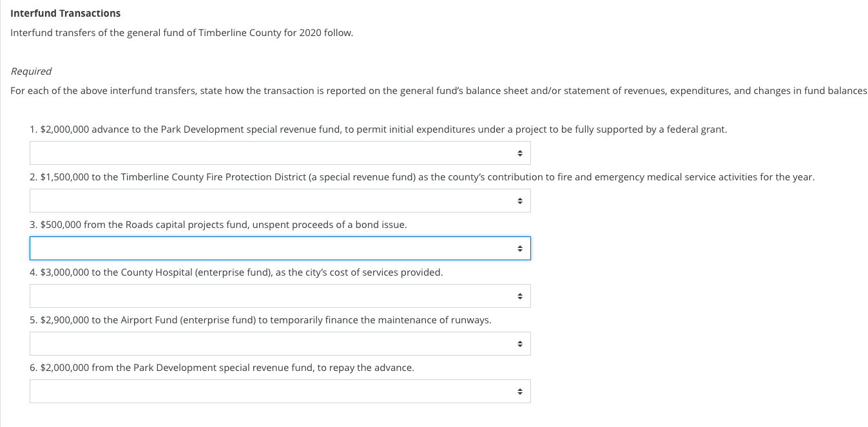Click the stepper arrows on question 2 selector

pos(519,200)
